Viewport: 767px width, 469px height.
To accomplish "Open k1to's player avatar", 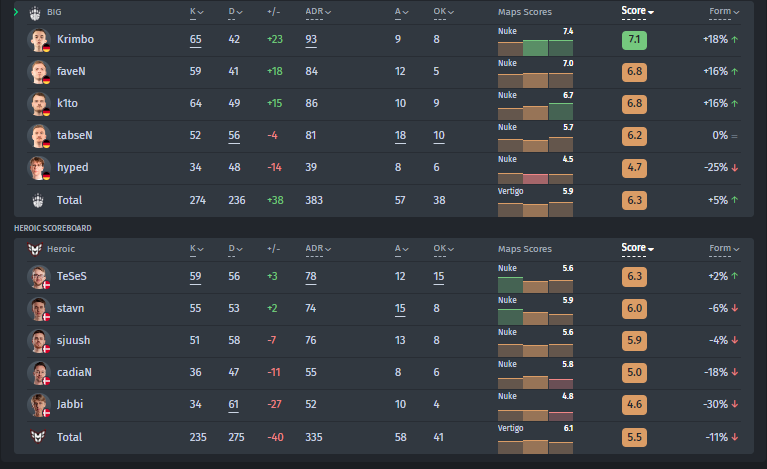I will point(39,104).
